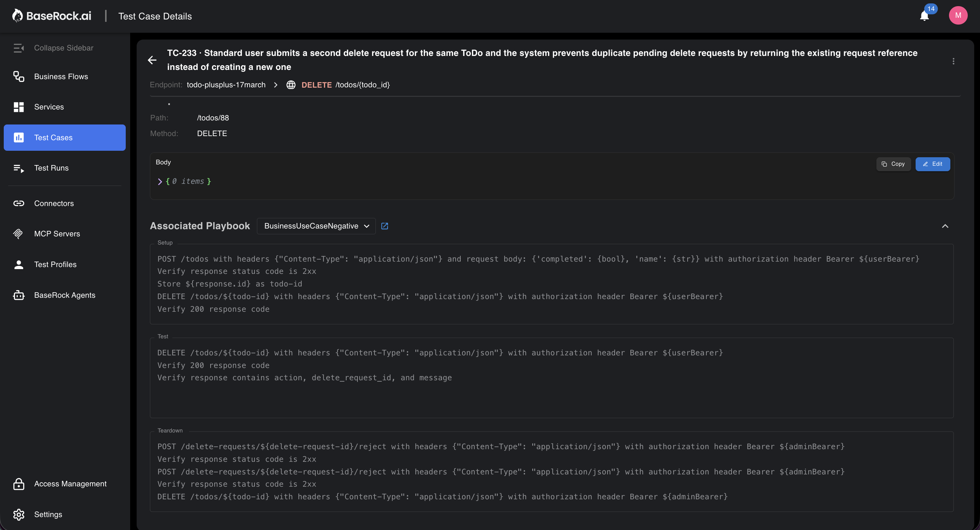
Task: Open BaseRock Agents page
Action: pyautogui.click(x=65, y=295)
